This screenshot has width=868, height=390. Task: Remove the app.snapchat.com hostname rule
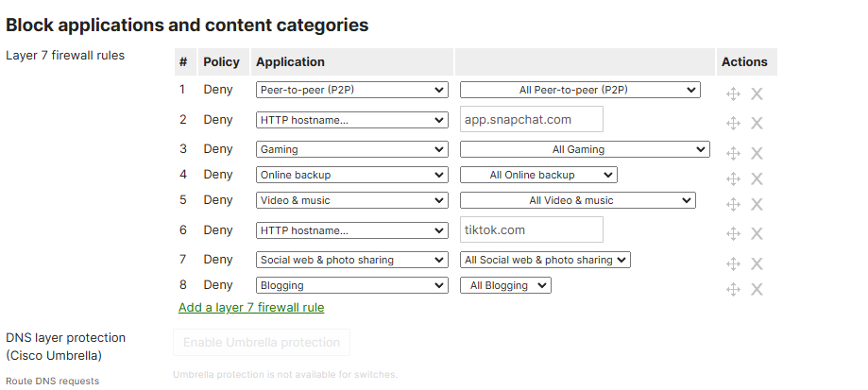click(757, 123)
